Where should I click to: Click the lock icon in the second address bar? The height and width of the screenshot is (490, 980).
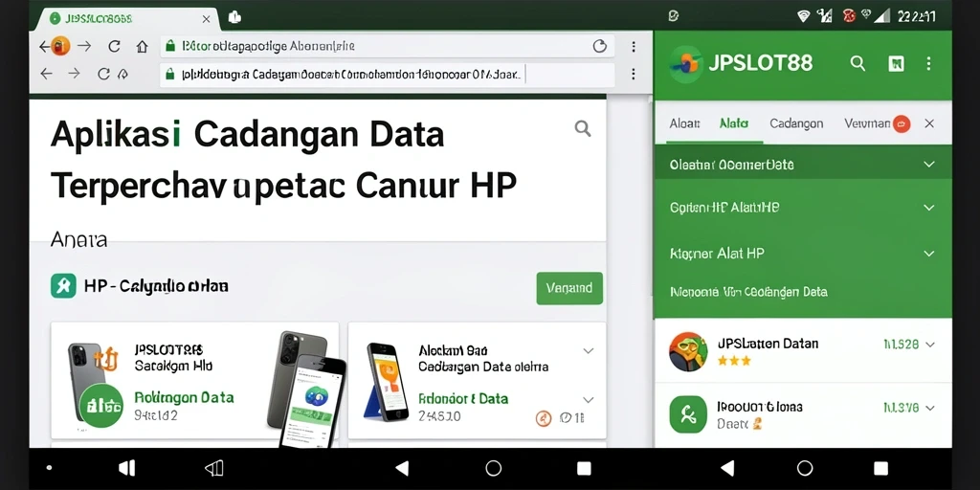[x=168, y=75]
